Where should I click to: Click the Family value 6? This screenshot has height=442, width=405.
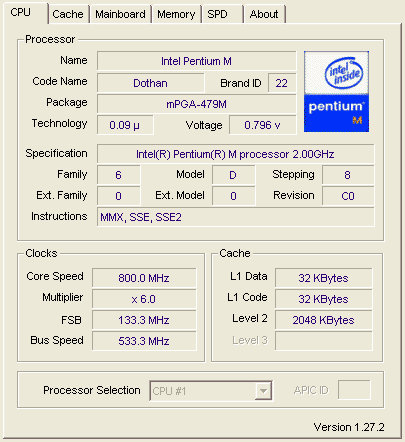coord(118,175)
